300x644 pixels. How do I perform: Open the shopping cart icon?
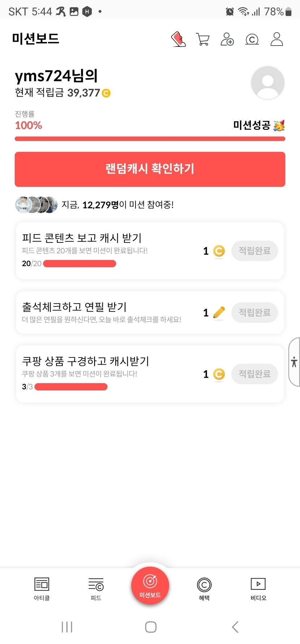[x=203, y=39]
